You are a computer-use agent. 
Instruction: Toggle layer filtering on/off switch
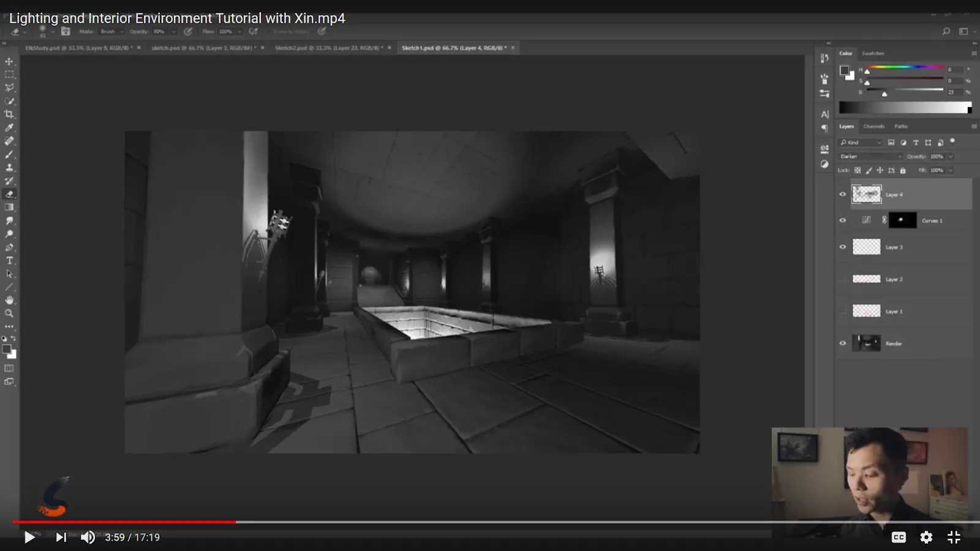coord(952,141)
